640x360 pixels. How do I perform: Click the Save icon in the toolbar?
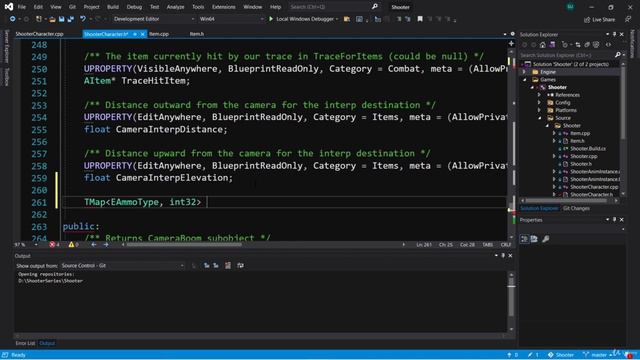click(x=62, y=19)
